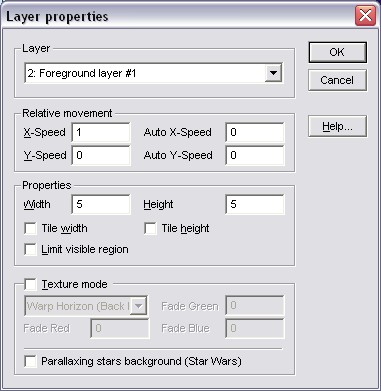Click the Fade Red field
Image resolution: width=381 pixels, height=391 pixels.
[120, 328]
